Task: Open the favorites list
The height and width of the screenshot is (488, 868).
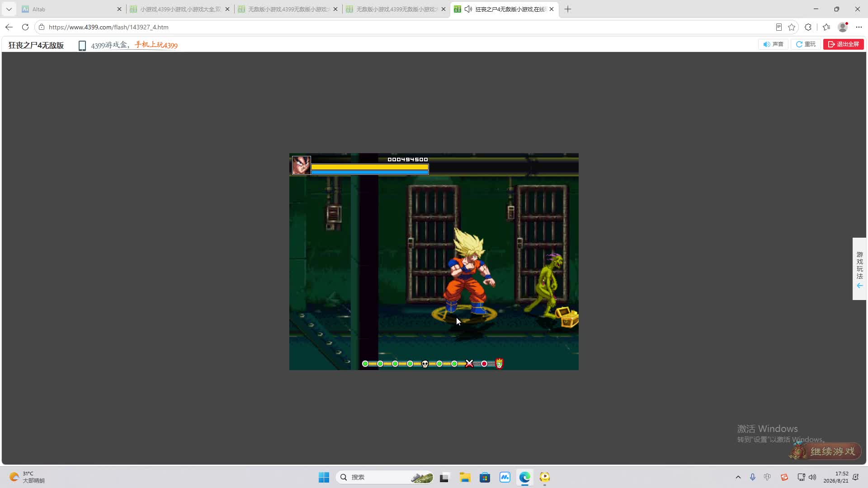Action: [x=826, y=27]
